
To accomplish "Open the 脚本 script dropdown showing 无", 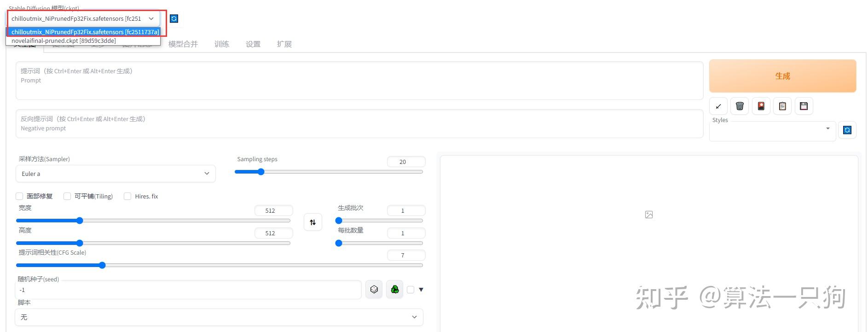I will [x=219, y=317].
